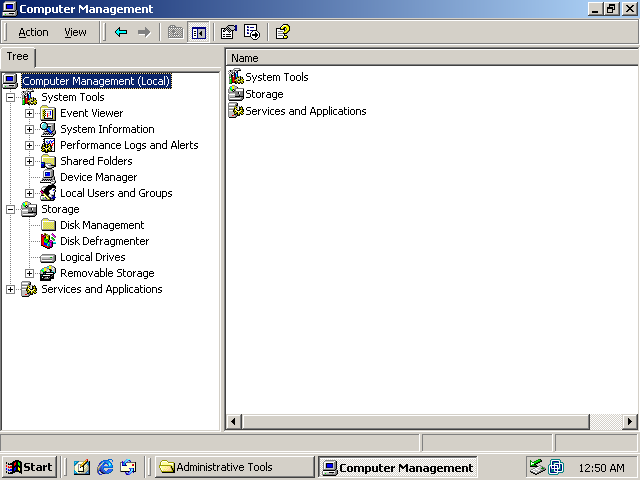Click the network connection tray icon
The image size is (640, 480).
point(538,467)
